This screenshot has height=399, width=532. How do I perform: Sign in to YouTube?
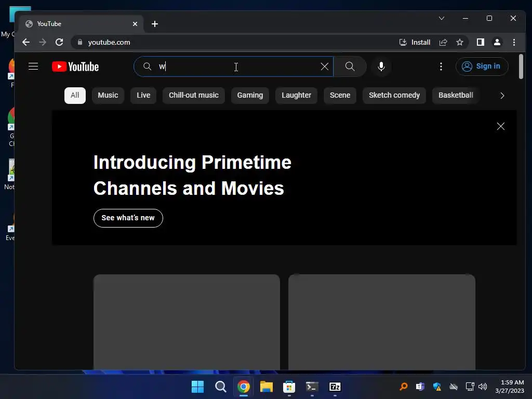(482, 66)
